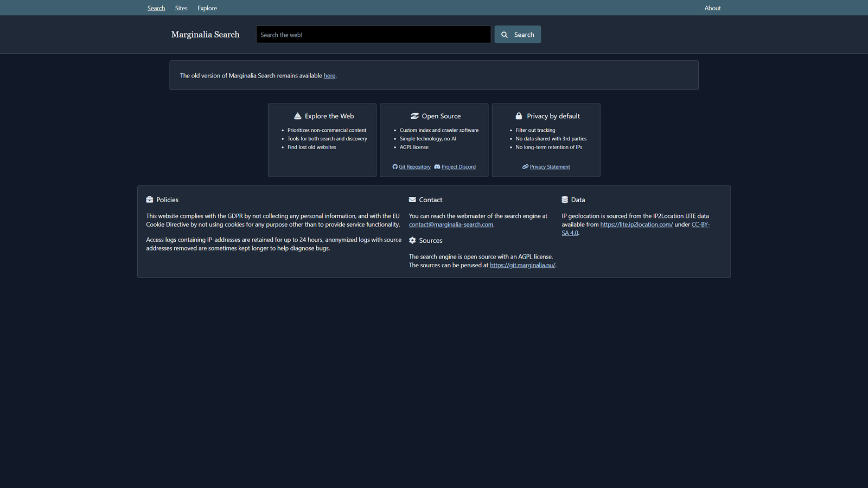
Task: Click the chain-link icon beside Privacy Statement
Action: tap(525, 167)
